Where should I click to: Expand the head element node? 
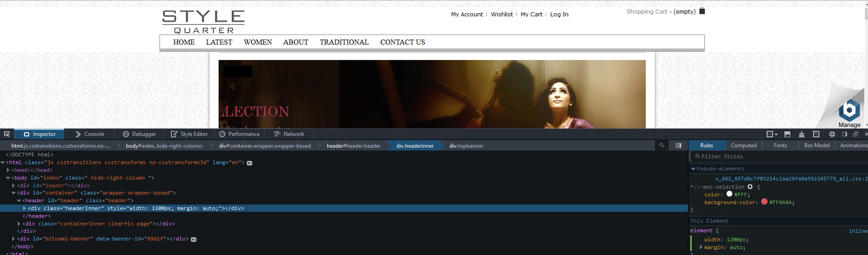8,170
